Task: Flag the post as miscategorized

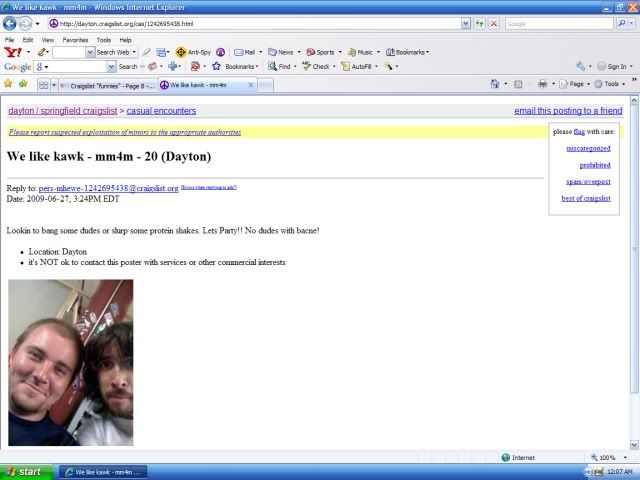Action: (588, 148)
